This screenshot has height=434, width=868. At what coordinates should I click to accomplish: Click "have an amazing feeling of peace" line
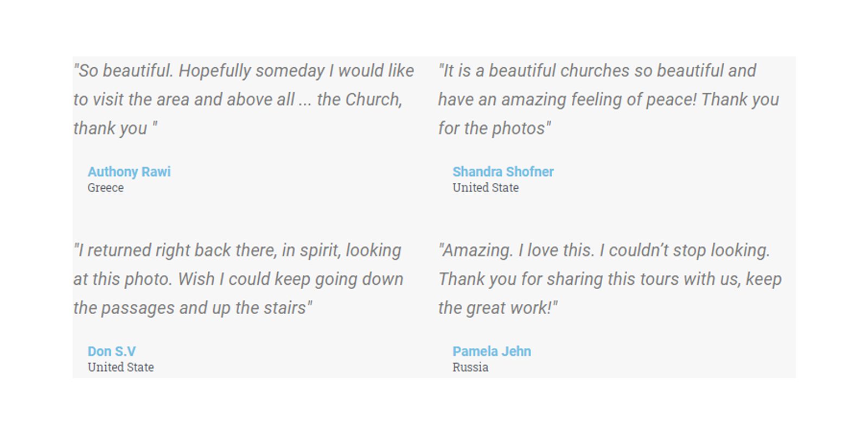tap(608, 100)
